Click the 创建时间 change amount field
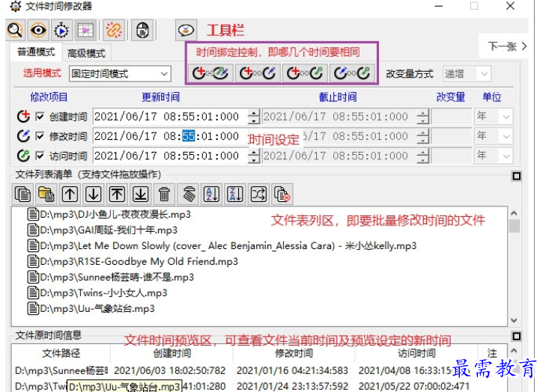Screen dimensions: 543x392 [x=452, y=117]
